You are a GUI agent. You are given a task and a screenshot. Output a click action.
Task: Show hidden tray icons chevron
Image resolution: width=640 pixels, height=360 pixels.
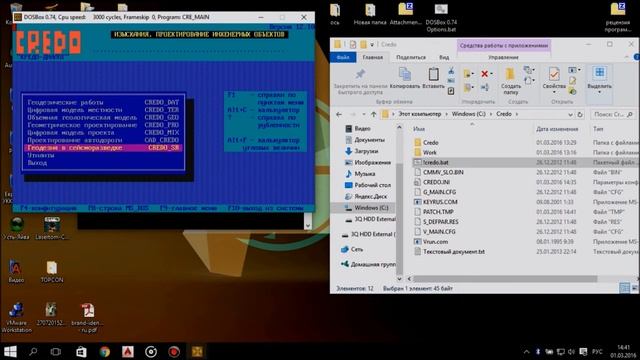click(527, 351)
